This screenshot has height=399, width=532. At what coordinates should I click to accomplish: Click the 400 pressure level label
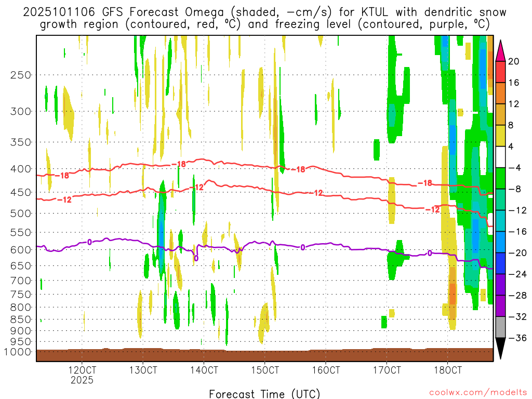21,169
